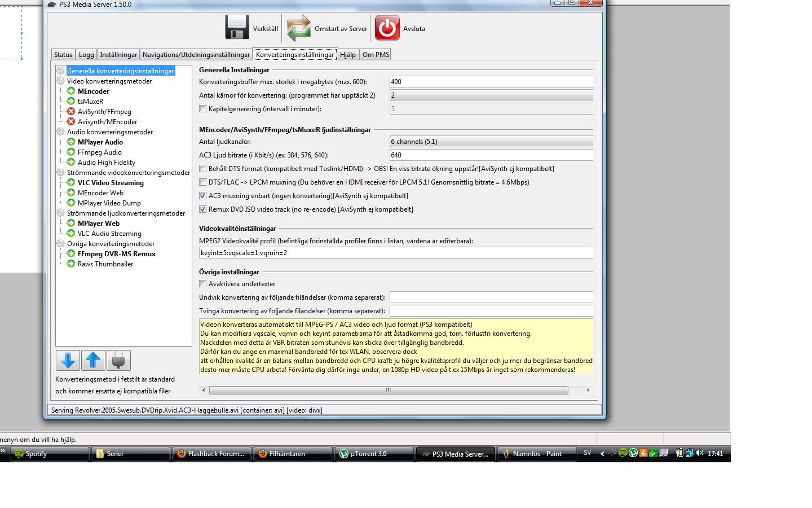Click the blue down arrow button
The width and height of the screenshot is (812, 508).
pyautogui.click(x=68, y=360)
